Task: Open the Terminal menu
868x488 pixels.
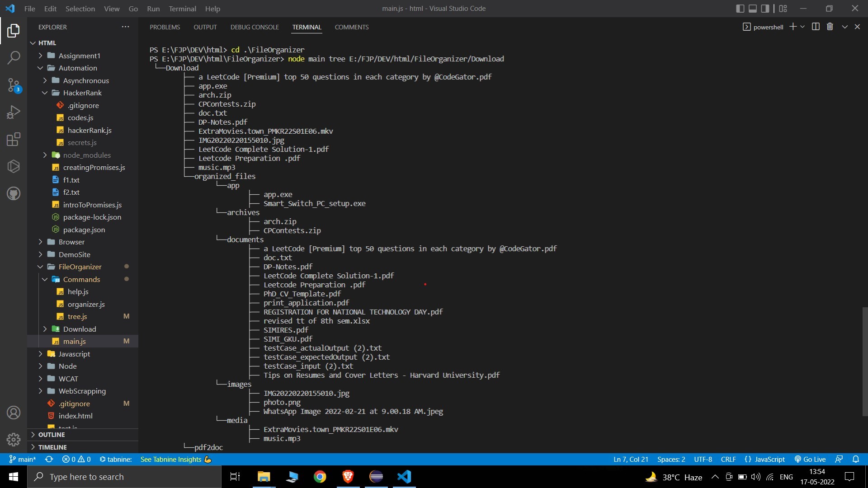Action: [x=182, y=9]
